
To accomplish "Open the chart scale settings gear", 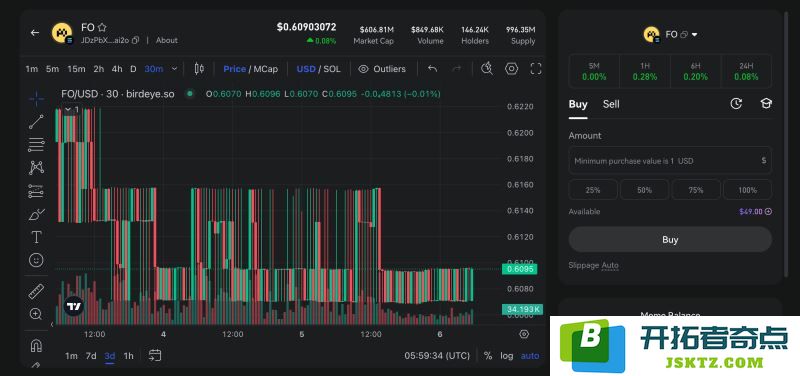I will 524,334.
